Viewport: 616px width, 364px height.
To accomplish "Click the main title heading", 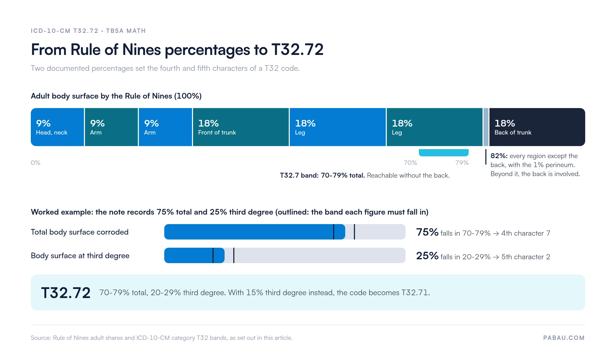I will tap(177, 50).
